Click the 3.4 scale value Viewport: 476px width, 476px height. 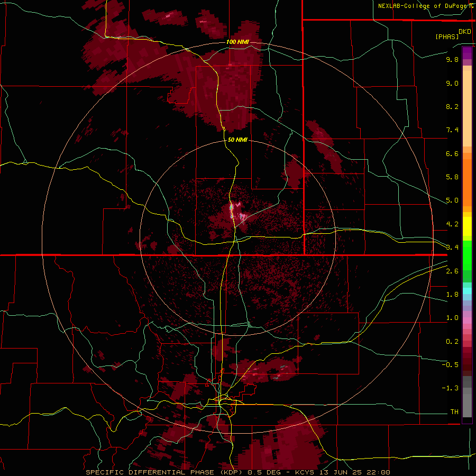[x=452, y=248]
